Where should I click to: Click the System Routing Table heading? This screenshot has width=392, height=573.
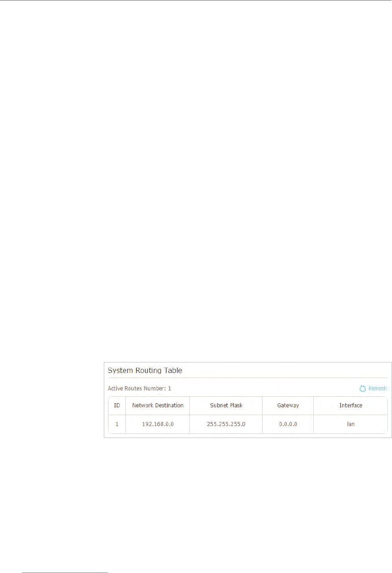tap(145, 370)
